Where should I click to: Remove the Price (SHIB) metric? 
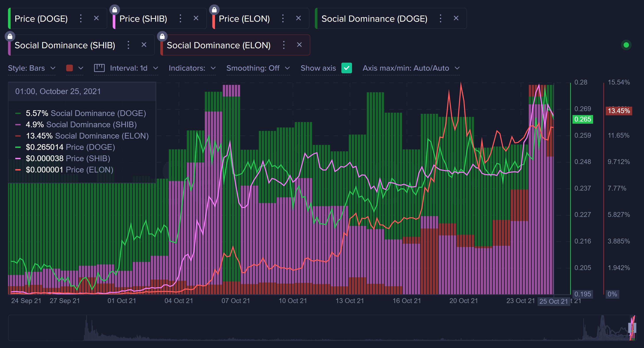[196, 18]
